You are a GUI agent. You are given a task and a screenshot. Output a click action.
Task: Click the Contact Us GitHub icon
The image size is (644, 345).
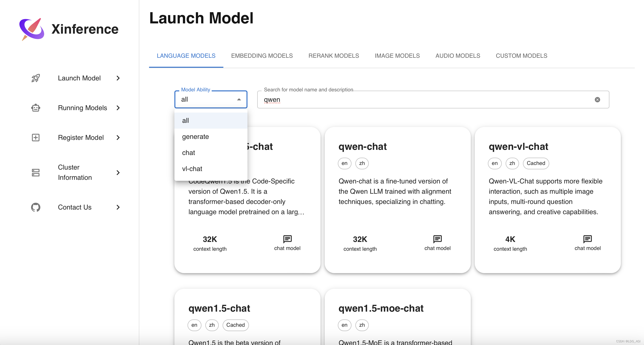coord(36,207)
